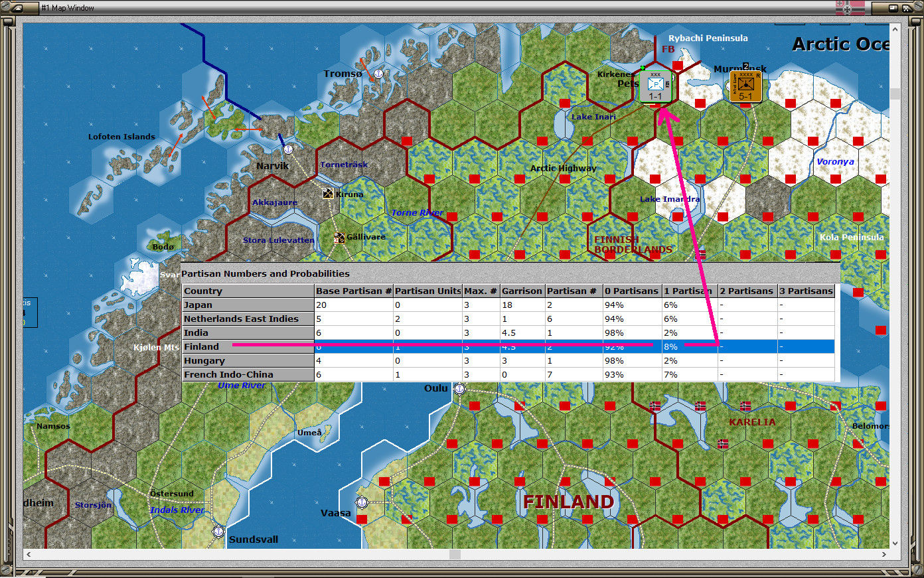Viewport: 924px width, 578px height.
Task: Click the Base Partisan # column header
Action: click(x=354, y=291)
